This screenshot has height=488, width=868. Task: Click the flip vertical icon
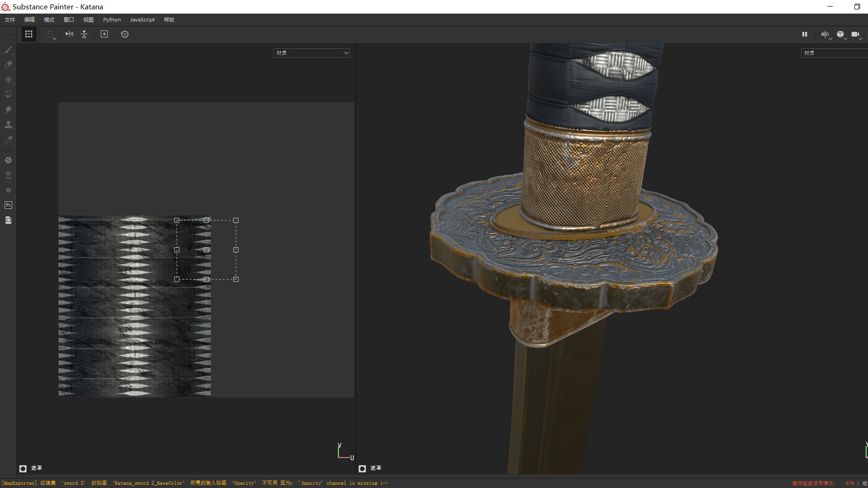84,34
